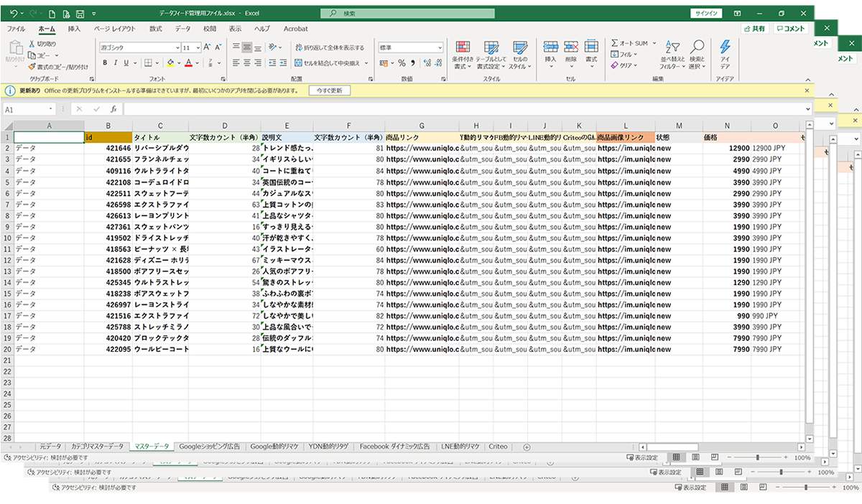
Task: Open the 検索と選択 find and select menu
Action: point(696,54)
